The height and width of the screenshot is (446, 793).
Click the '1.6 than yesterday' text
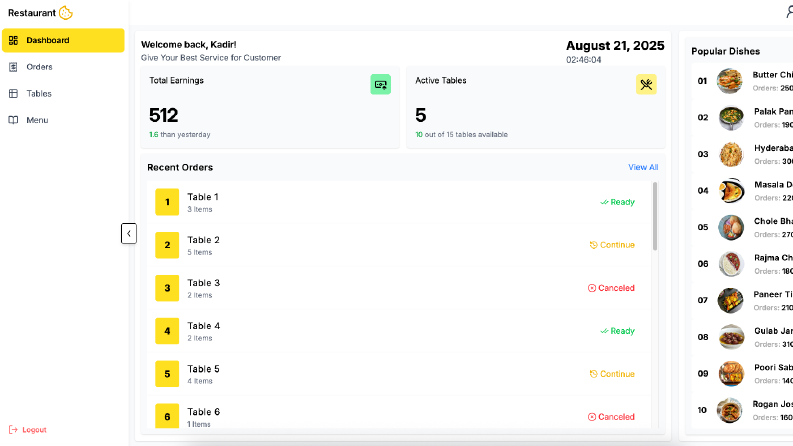tap(180, 135)
